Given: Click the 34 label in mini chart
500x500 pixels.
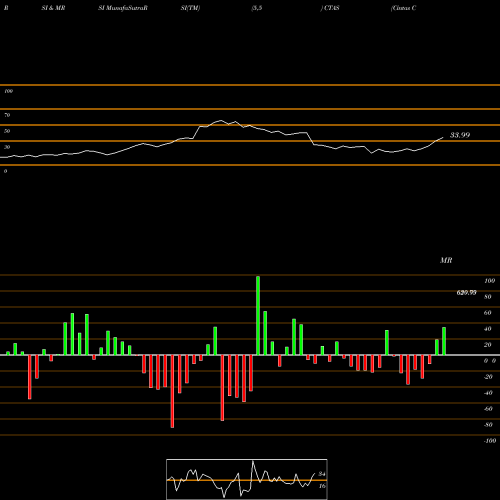Looking at the screenshot, I should [x=322, y=474].
